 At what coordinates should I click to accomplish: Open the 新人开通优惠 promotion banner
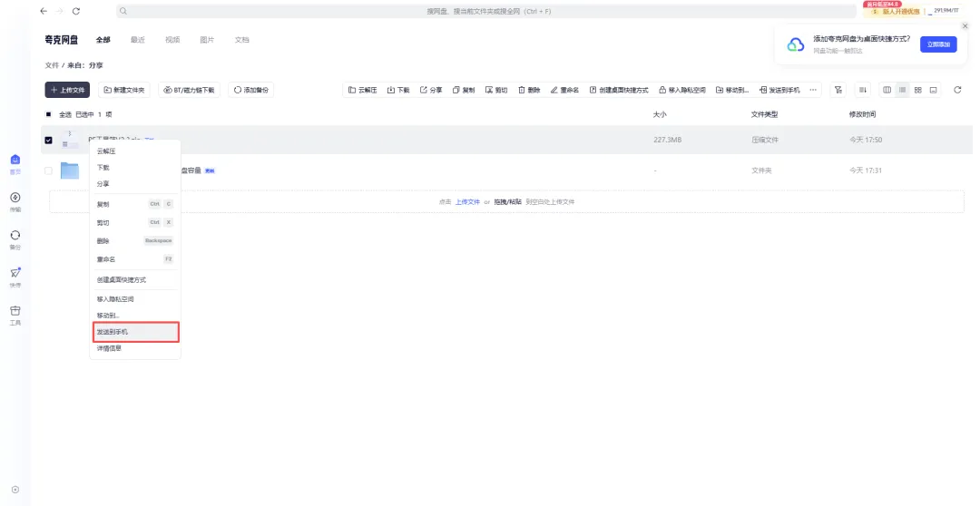coord(895,11)
